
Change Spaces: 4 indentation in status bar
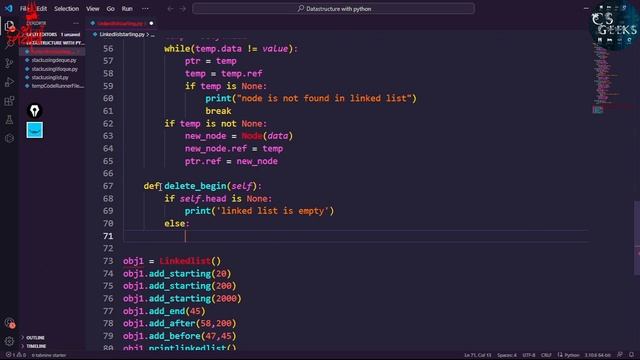click(x=507, y=355)
